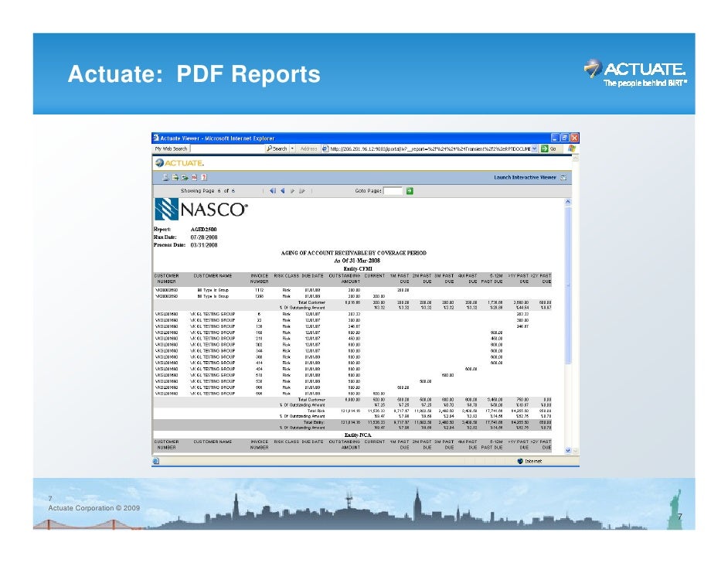Click the process date '03/31/2008'
728x563 pixels.
point(204,245)
